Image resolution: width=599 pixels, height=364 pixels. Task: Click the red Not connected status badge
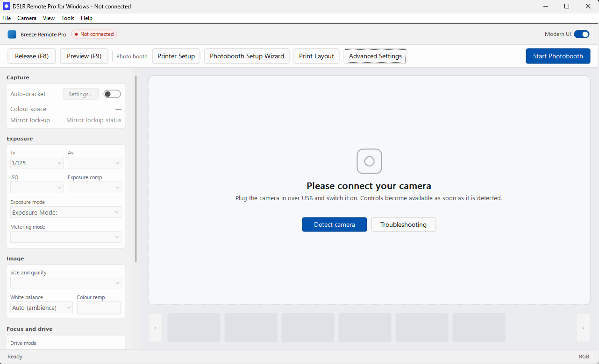click(94, 34)
